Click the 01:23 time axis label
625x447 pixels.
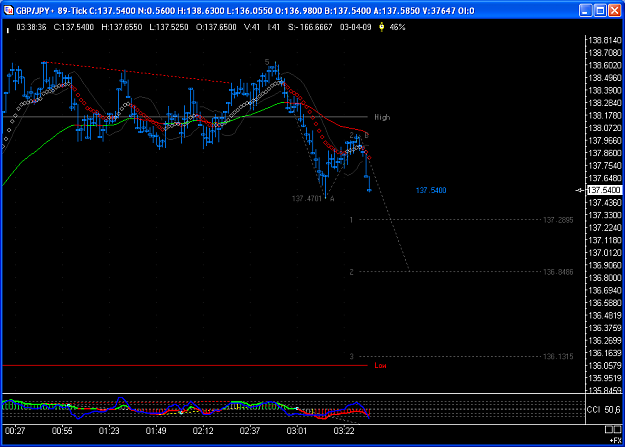click(x=109, y=431)
